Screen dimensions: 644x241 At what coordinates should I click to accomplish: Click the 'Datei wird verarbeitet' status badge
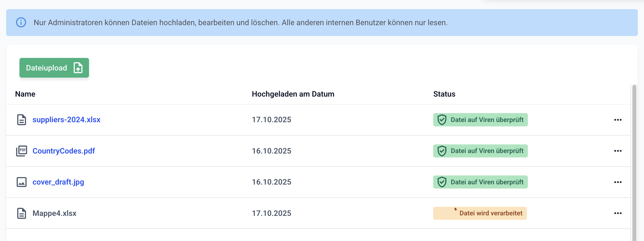click(x=480, y=213)
